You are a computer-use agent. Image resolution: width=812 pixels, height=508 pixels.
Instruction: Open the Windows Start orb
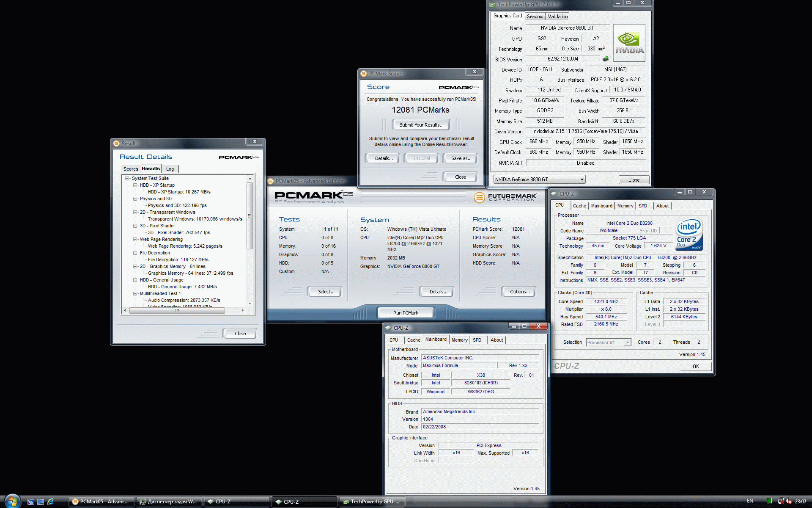click(12, 501)
